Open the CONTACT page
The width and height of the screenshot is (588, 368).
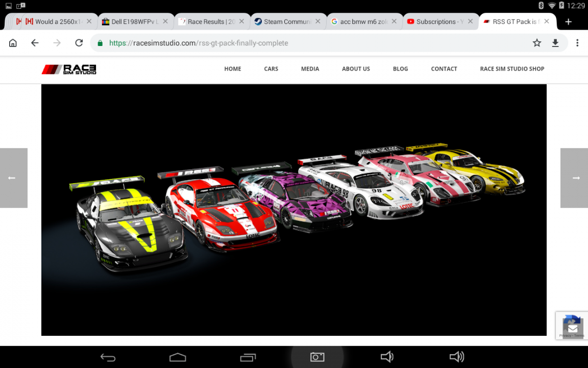click(x=444, y=68)
